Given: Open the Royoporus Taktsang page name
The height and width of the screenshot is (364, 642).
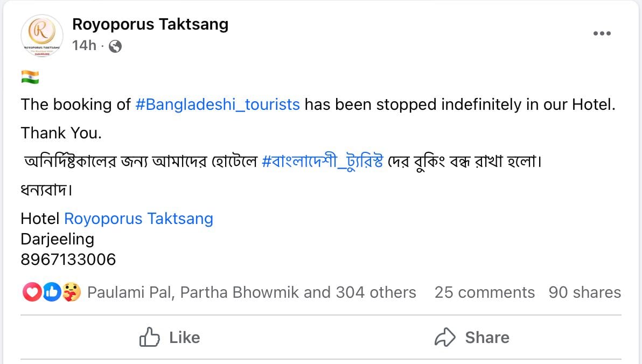Looking at the screenshot, I should pyautogui.click(x=150, y=24).
